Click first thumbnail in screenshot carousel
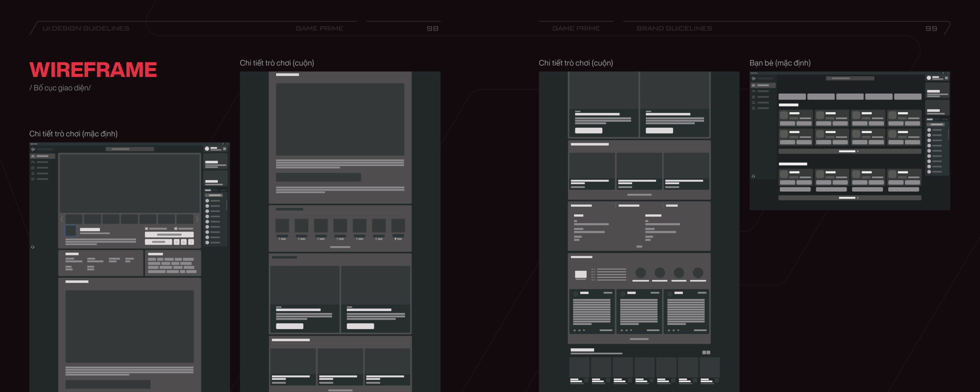980x392 pixels. (x=74, y=219)
